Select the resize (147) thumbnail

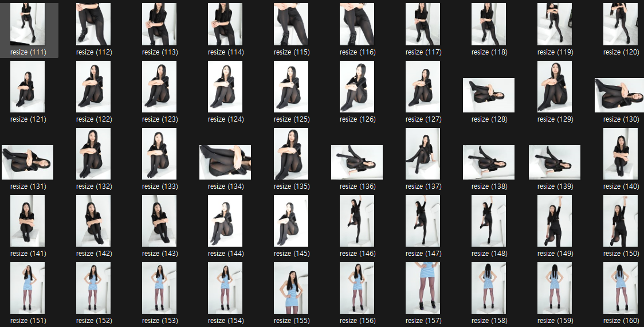(423, 221)
